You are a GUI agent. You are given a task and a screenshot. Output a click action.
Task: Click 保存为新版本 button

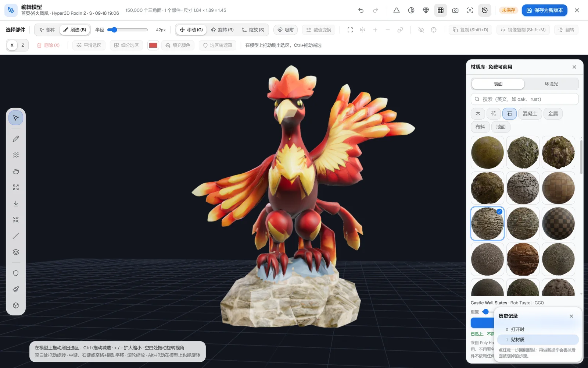point(545,10)
